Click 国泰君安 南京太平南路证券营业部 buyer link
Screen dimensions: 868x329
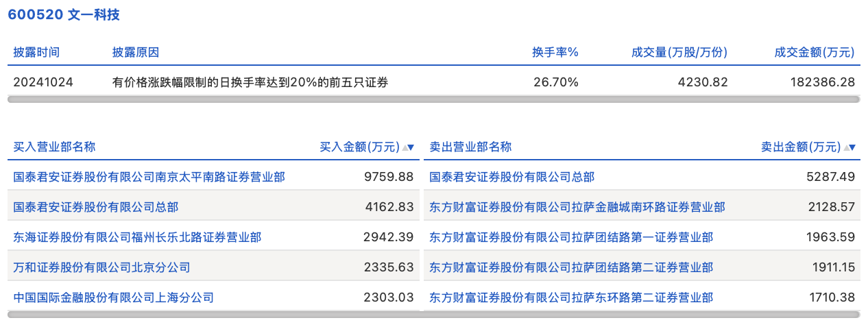[x=149, y=177]
